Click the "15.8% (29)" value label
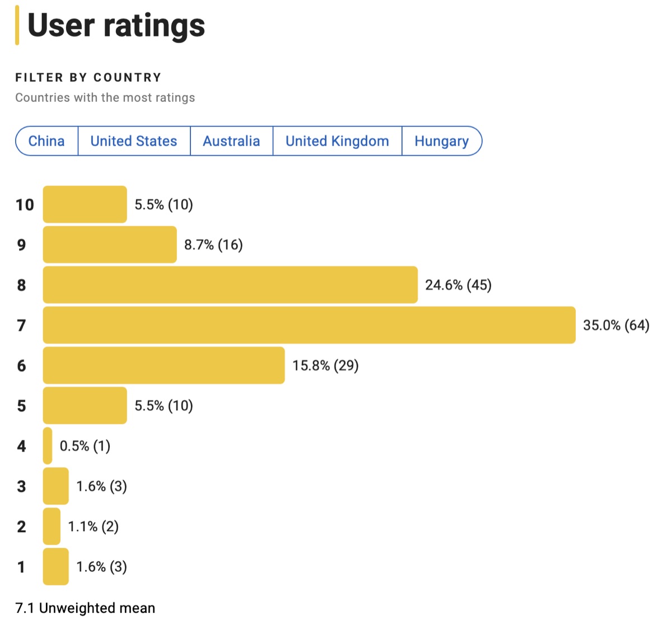 (x=325, y=365)
